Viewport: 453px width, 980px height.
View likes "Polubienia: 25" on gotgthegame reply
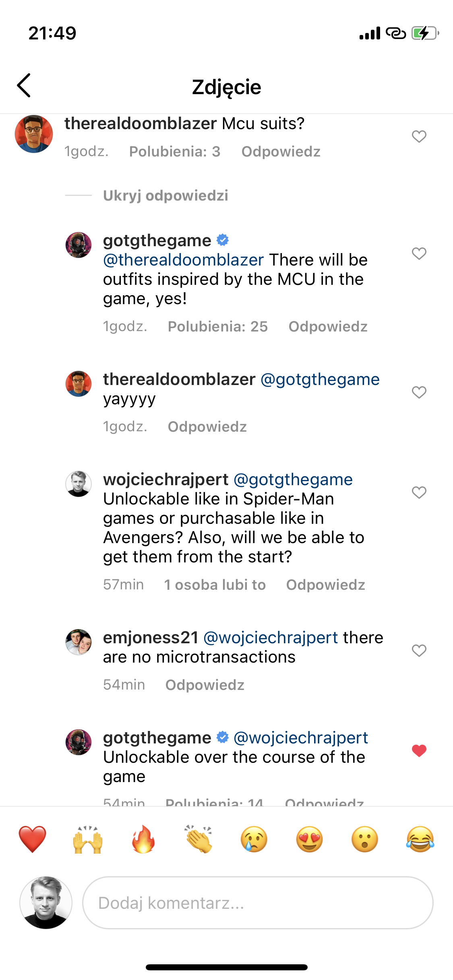[x=217, y=327]
